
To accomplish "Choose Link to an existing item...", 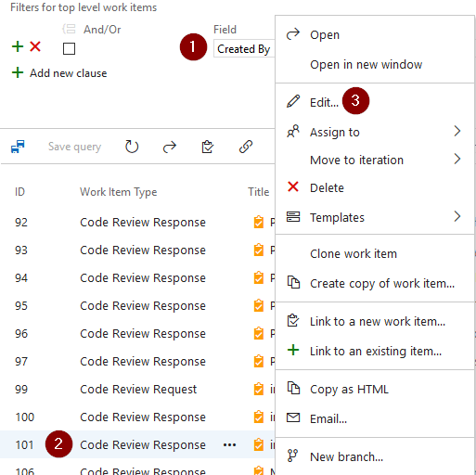I will coord(375,351).
